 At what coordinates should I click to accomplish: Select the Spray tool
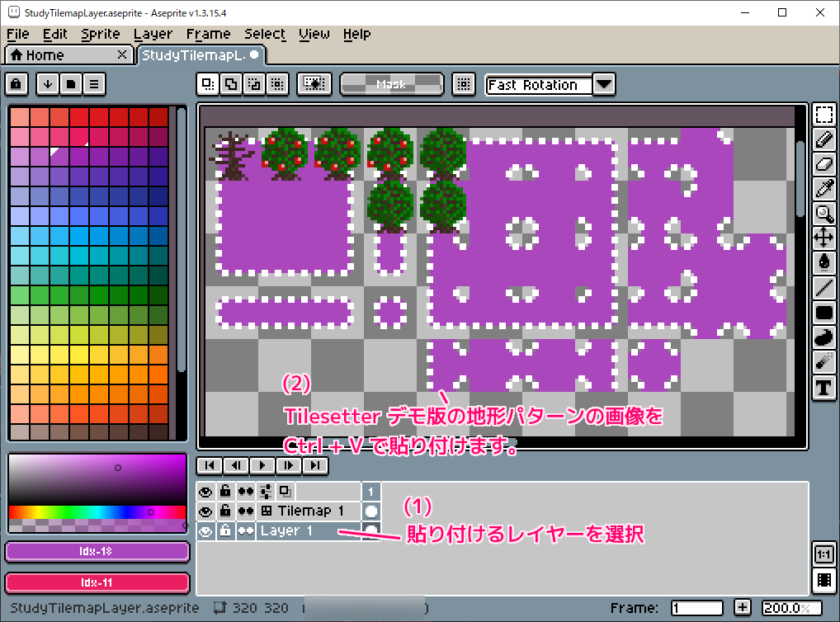(x=823, y=361)
